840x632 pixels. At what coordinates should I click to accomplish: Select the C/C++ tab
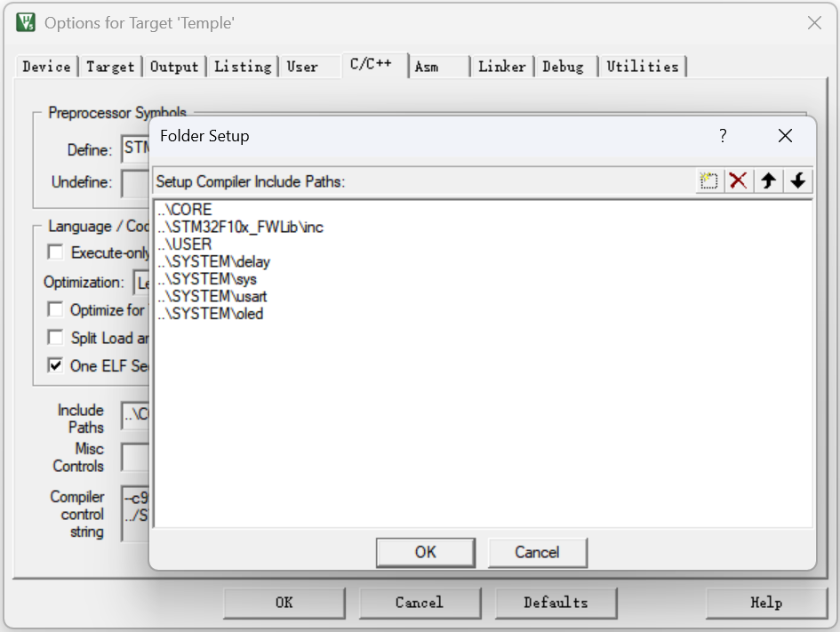374,64
